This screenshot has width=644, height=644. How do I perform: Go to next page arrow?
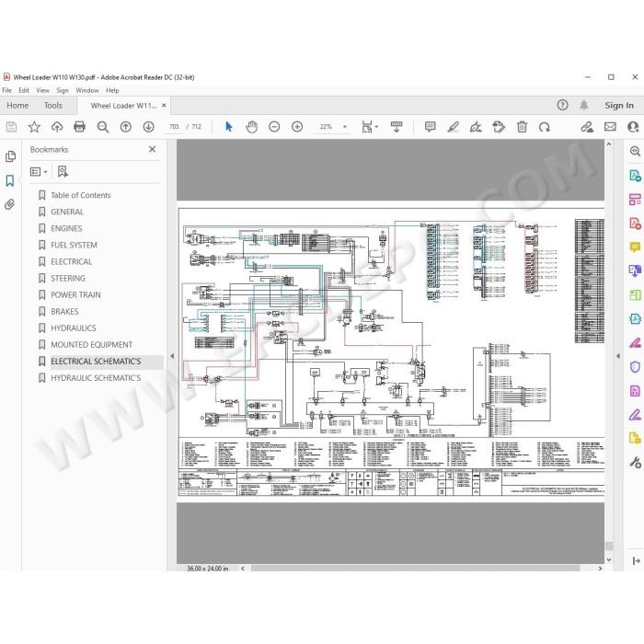tap(148, 127)
